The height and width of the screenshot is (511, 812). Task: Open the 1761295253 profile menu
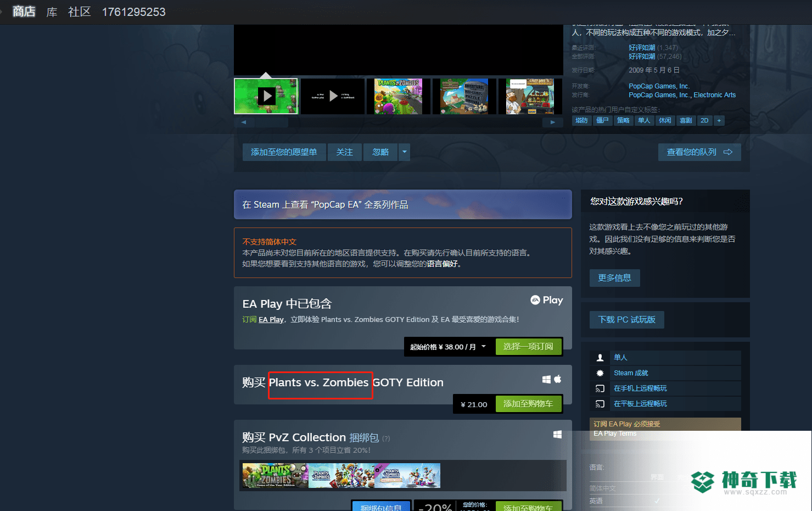(133, 12)
